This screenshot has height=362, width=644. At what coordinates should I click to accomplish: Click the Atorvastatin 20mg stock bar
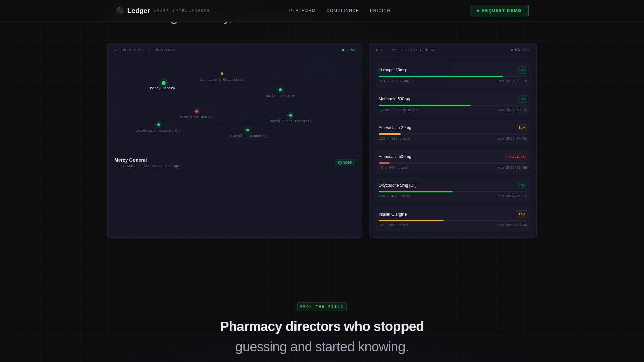pos(452,134)
